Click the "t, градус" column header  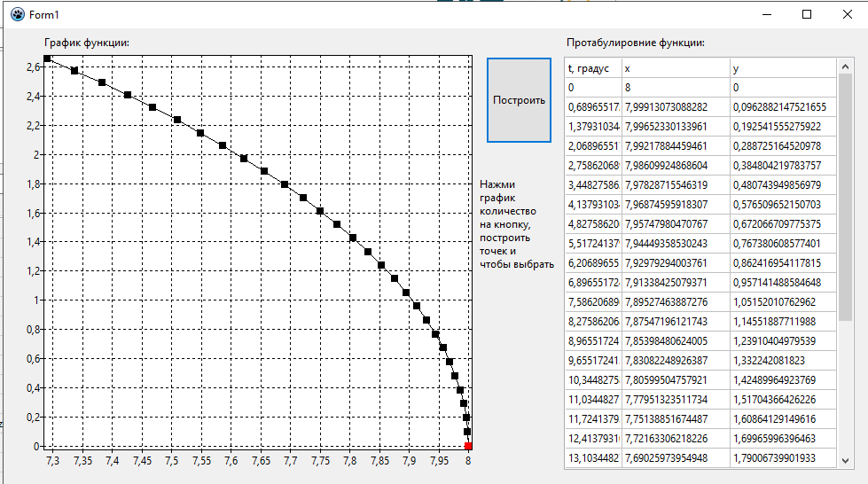click(x=591, y=68)
